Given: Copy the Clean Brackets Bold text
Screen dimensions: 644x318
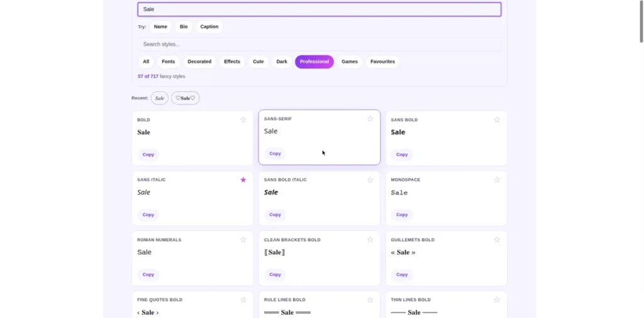Looking at the screenshot, I should coord(275,275).
